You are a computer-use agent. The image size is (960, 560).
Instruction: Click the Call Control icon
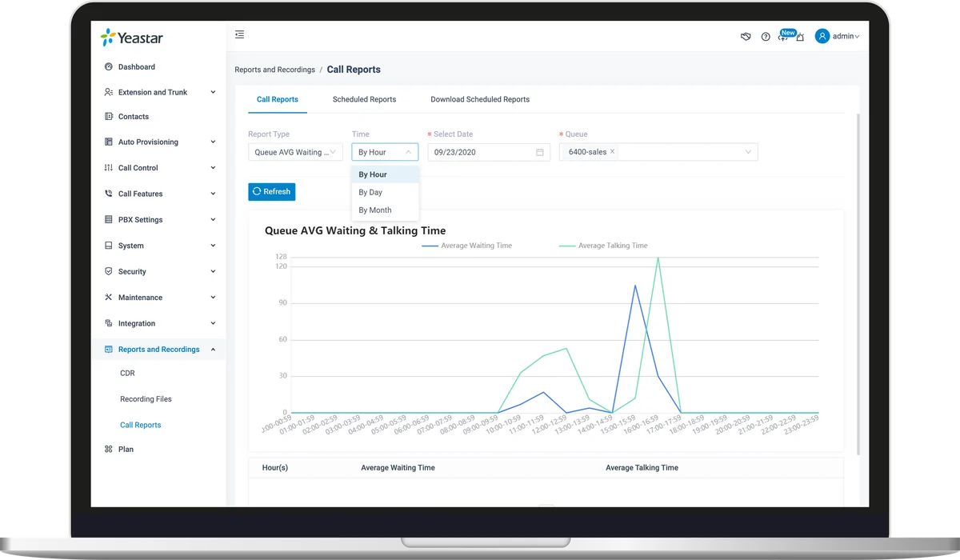click(109, 168)
